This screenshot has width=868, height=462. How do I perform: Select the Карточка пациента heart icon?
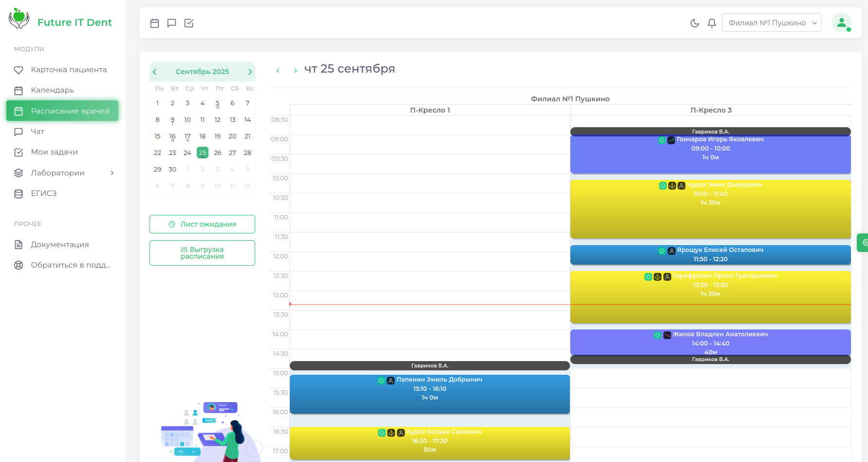click(x=19, y=69)
